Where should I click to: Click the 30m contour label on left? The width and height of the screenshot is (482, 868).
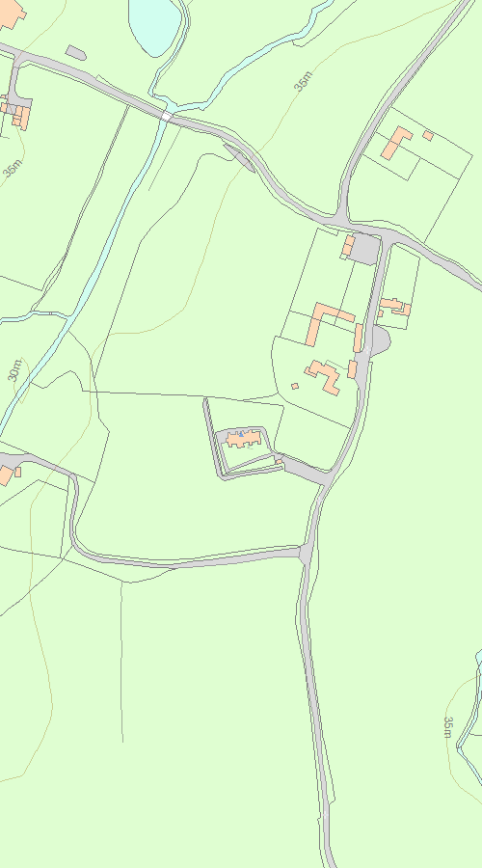[14, 370]
